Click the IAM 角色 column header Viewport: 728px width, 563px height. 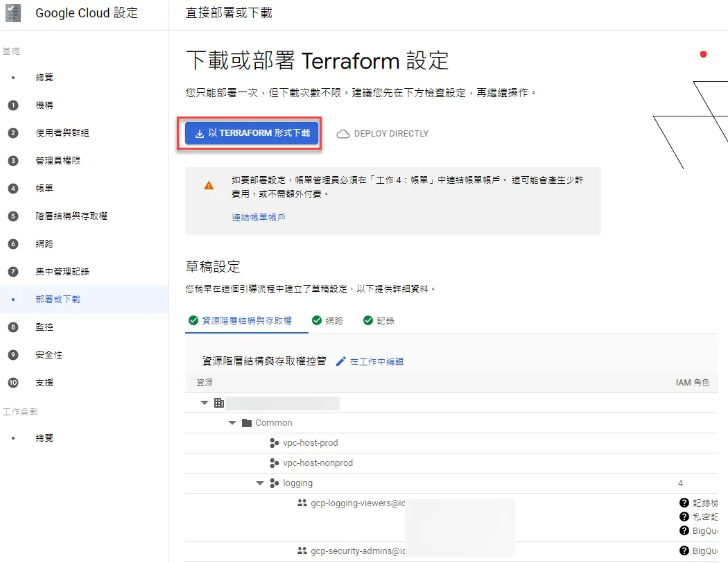(692, 383)
